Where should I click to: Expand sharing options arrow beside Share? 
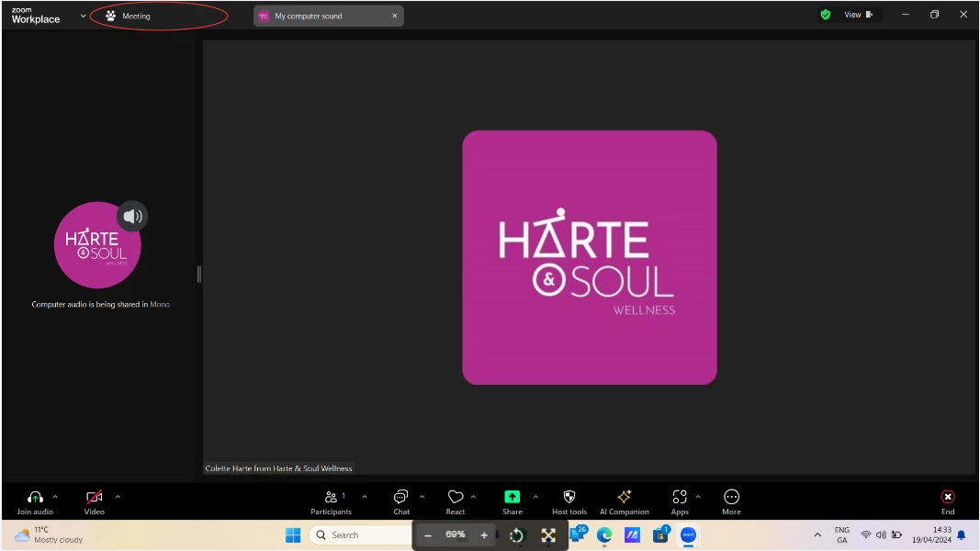pos(535,497)
